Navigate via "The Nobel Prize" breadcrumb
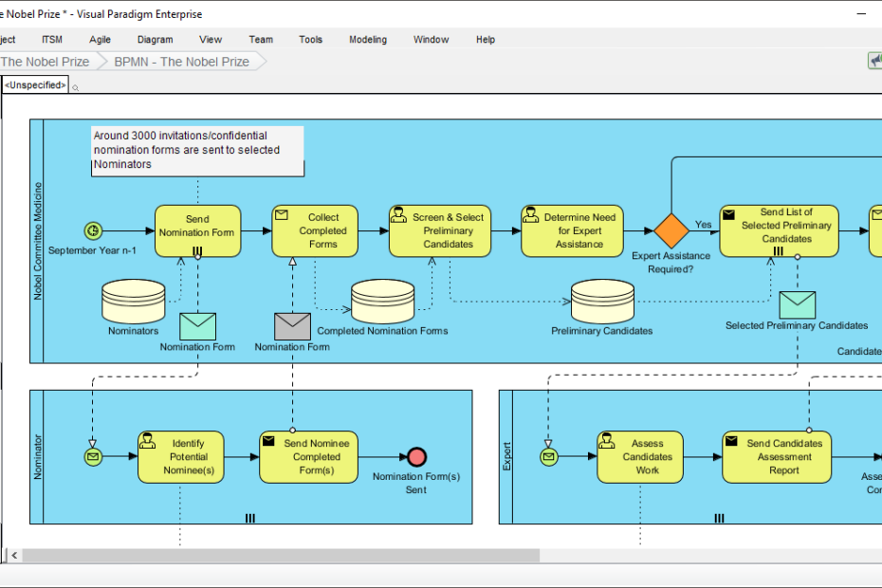 45,60
